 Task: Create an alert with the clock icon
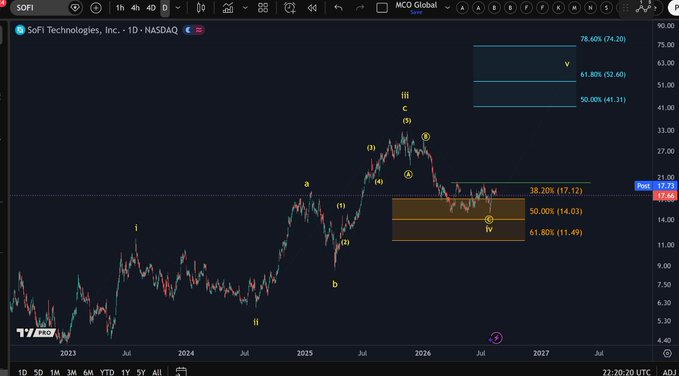(290, 8)
